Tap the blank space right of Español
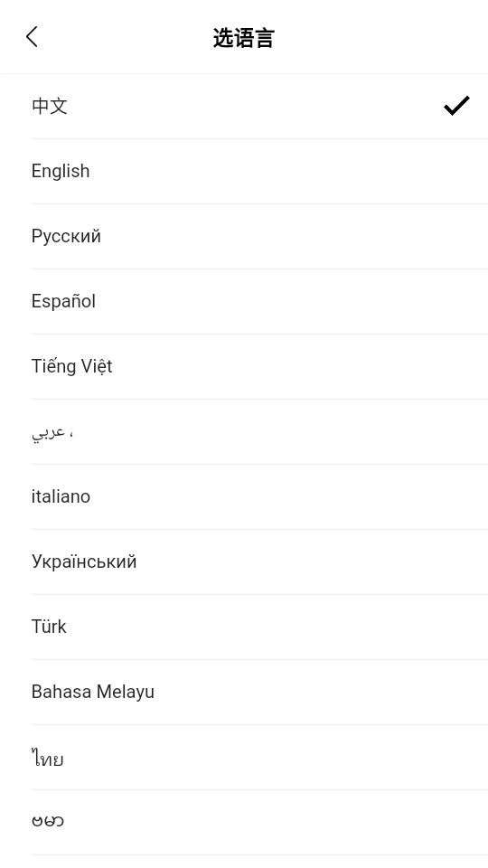 [292, 301]
